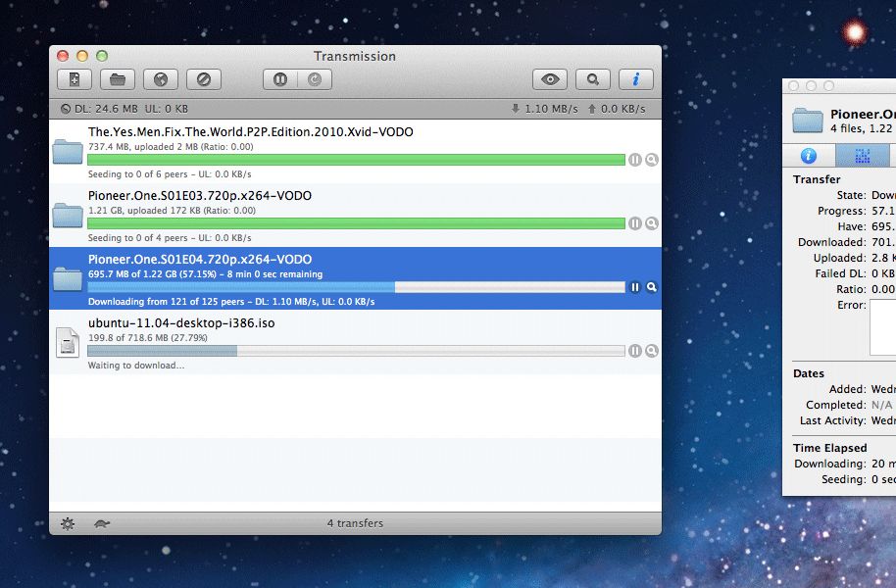Click the Remove Torrent icon
The height and width of the screenshot is (588, 896).
click(x=202, y=78)
